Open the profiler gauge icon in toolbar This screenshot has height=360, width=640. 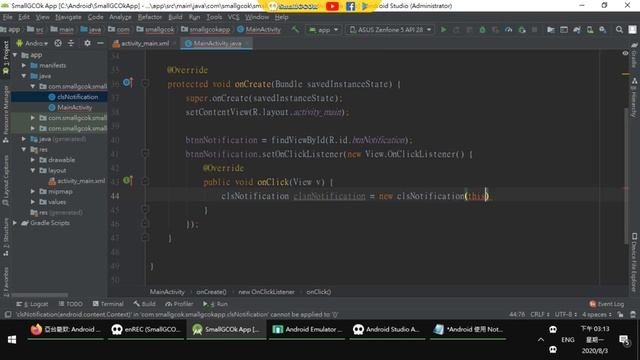(x=509, y=29)
